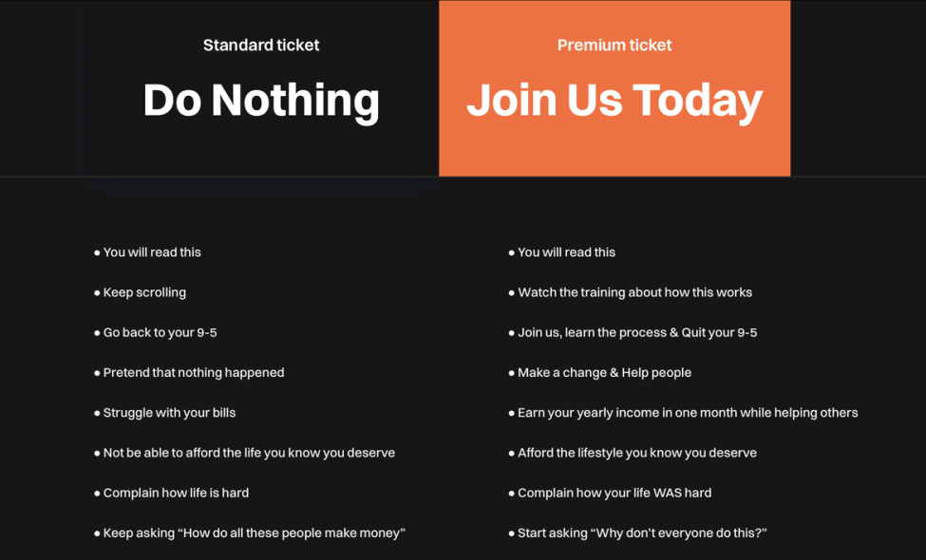Image resolution: width=926 pixels, height=560 pixels.
Task: Select "Earn your yearly income in one month" line
Action: click(x=683, y=413)
